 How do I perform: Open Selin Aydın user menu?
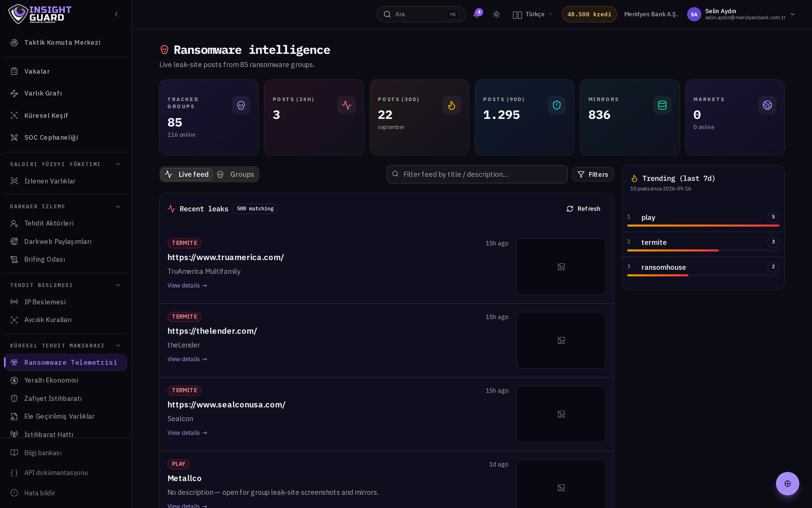click(741, 14)
